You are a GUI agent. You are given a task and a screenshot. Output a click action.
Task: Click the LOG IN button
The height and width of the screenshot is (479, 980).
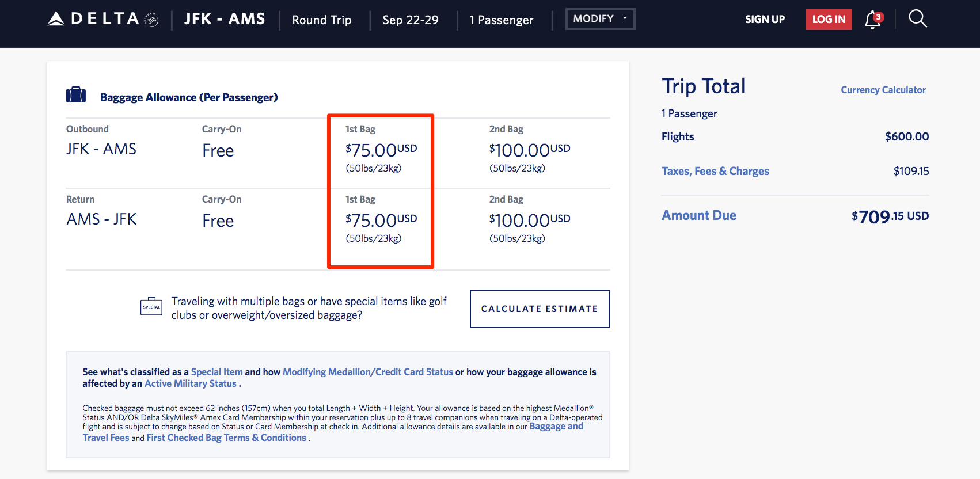click(829, 19)
